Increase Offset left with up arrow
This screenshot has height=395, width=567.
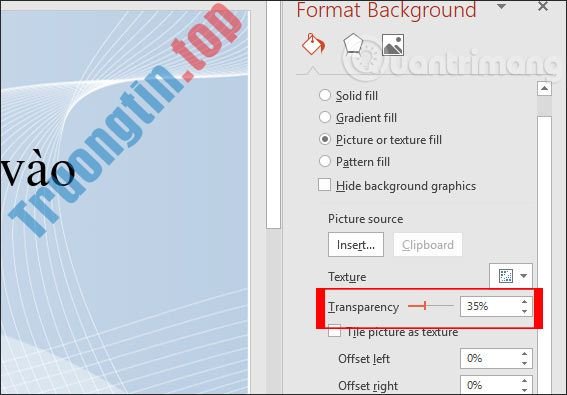pyautogui.click(x=524, y=354)
